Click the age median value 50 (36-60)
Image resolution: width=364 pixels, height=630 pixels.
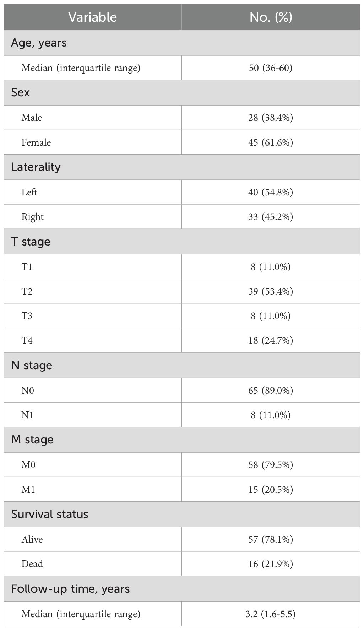click(x=271, y=68)
